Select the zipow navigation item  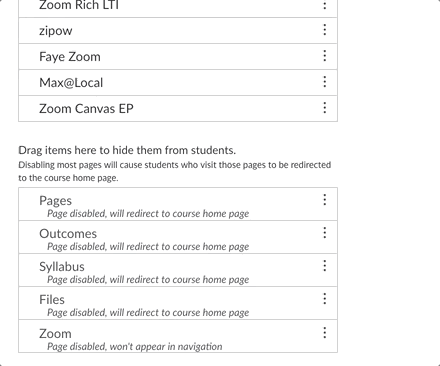[178, 30]
